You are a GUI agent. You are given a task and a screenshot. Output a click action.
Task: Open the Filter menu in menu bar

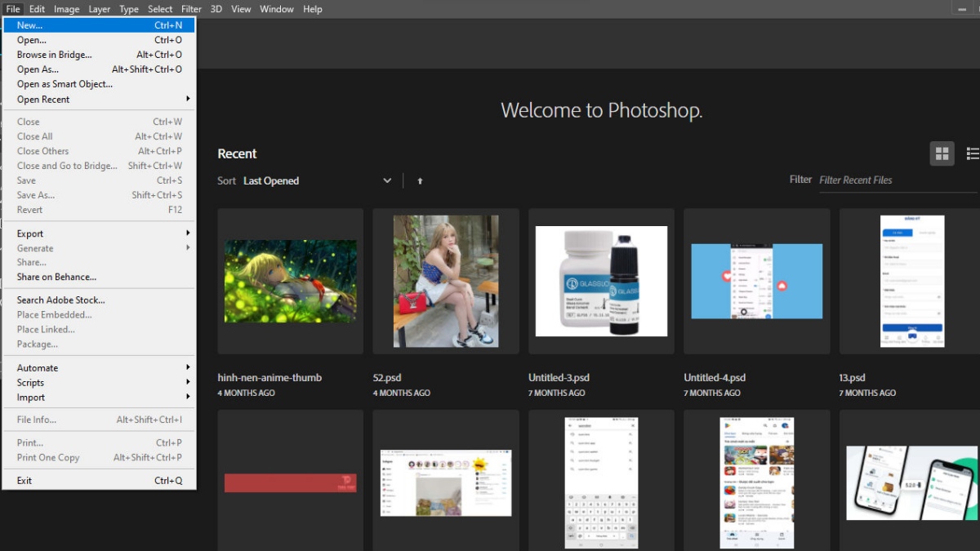(191, 9)
